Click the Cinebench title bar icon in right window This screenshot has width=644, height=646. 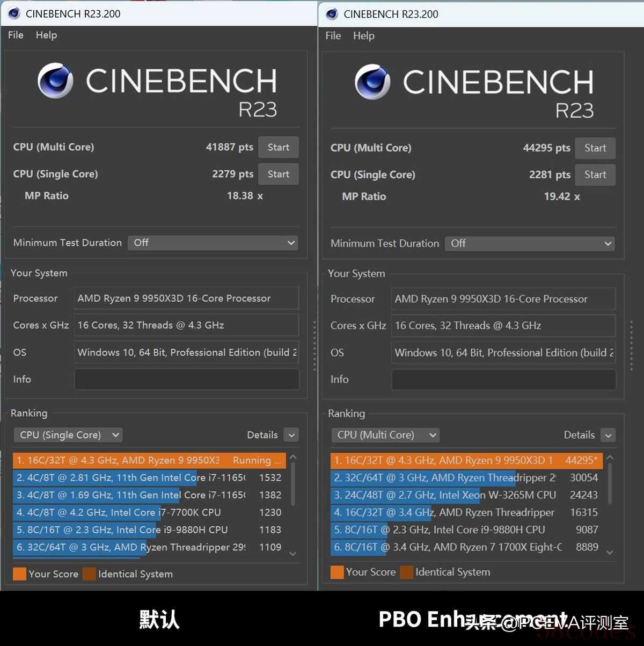coord(332,14)
